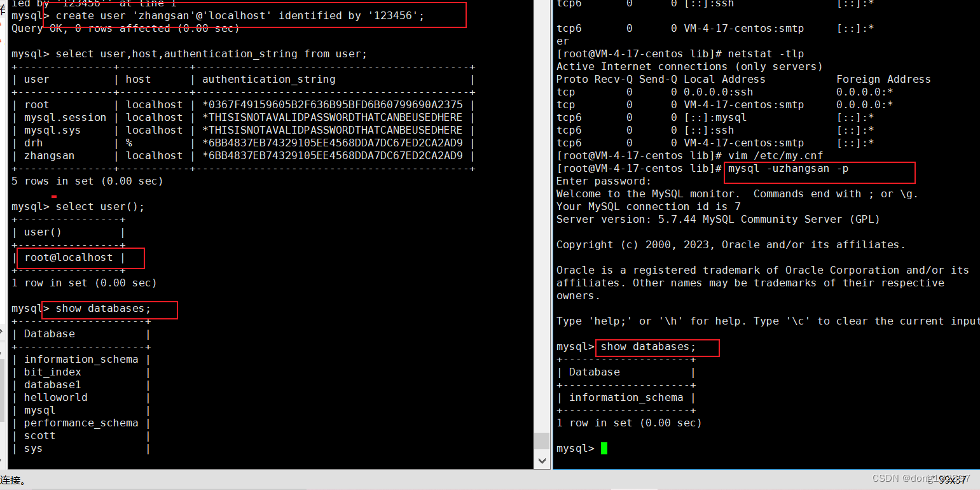980x490 pixels.
Task: Click the 'scott' database row
Action: point(39,436)
